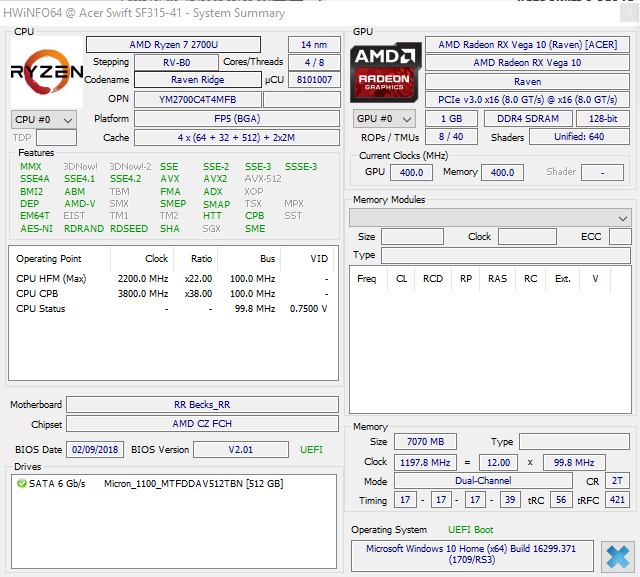Click the empty memory module Type field
This screenshot has height=577, width=640.
click(506, 255)
